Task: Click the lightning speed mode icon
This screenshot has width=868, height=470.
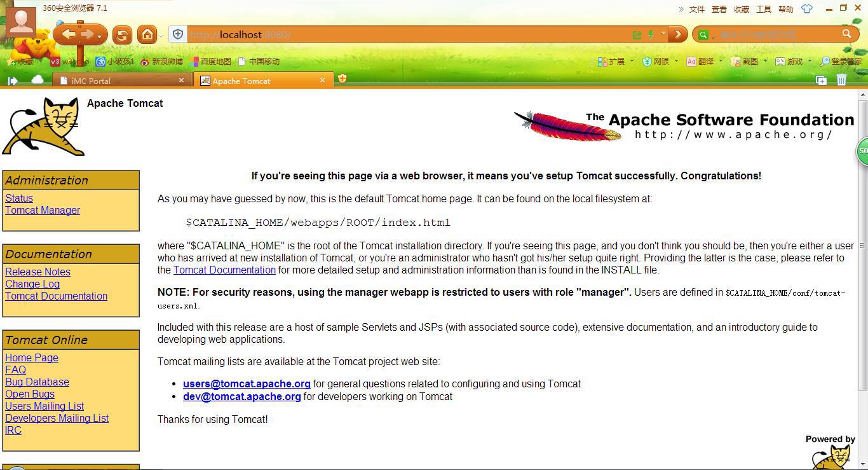Action: (651, 34)
